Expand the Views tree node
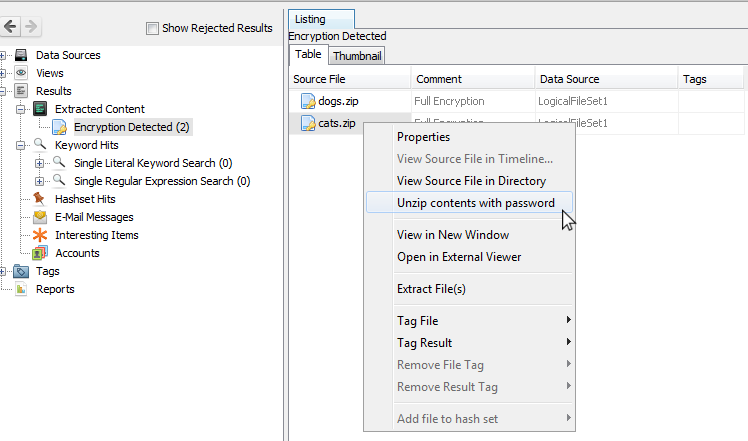The width and height of the screenshot is (748, 441). click(3, 73)
